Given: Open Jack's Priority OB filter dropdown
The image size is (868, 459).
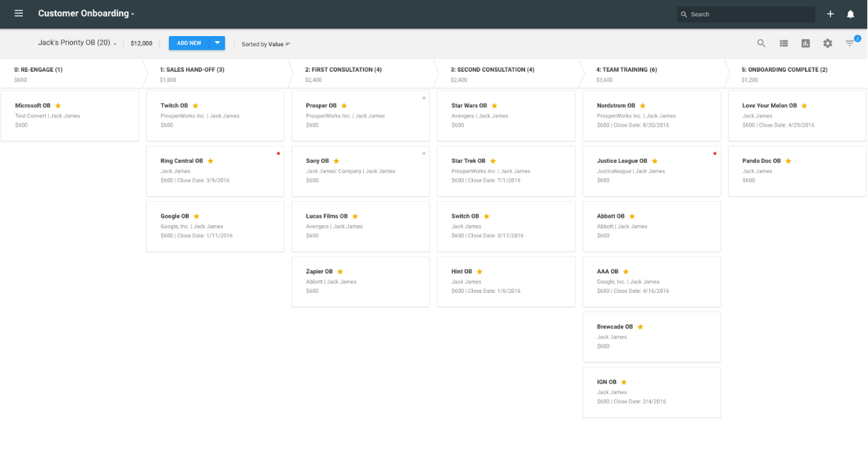Looking at the screenshot, I should click(77, 43).
